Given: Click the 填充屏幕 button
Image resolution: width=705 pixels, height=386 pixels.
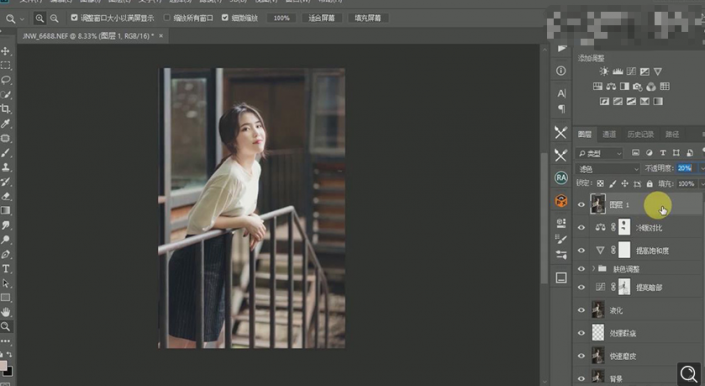Looking at the screenshot, I should [x=368, y=18].
